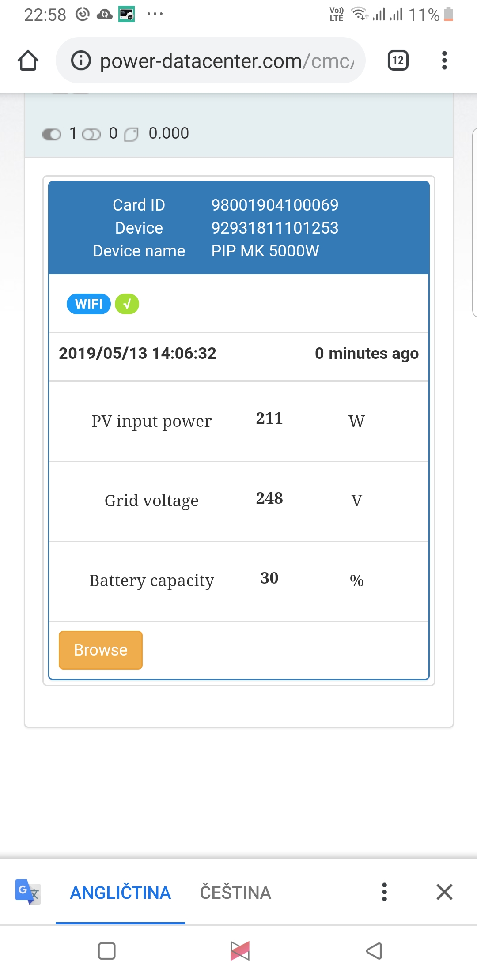Tap the offline devices toggle icon
Screen dimensions: 477x980
pyautogui.click(x=91, y=134)
